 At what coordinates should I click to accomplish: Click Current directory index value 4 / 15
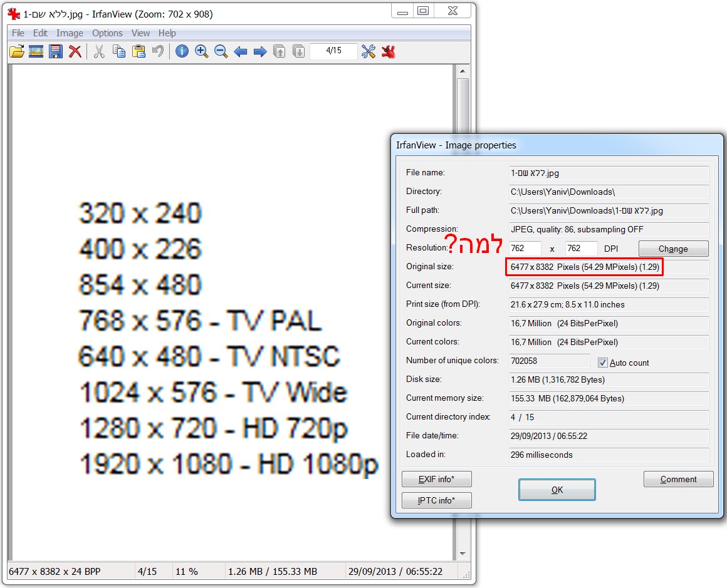point(609,418)
